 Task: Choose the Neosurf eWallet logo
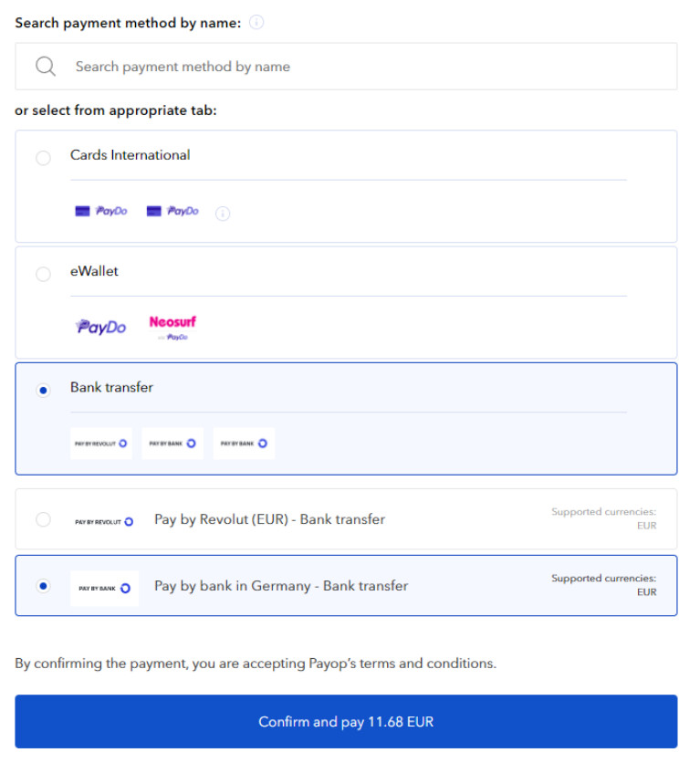tap(172, 327)
